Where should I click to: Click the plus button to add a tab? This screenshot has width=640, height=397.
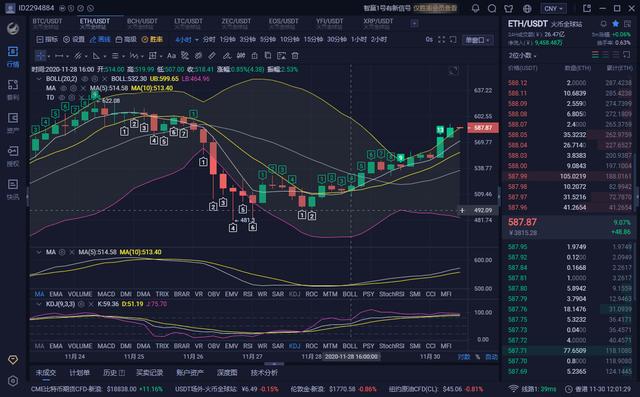point(414,24)
